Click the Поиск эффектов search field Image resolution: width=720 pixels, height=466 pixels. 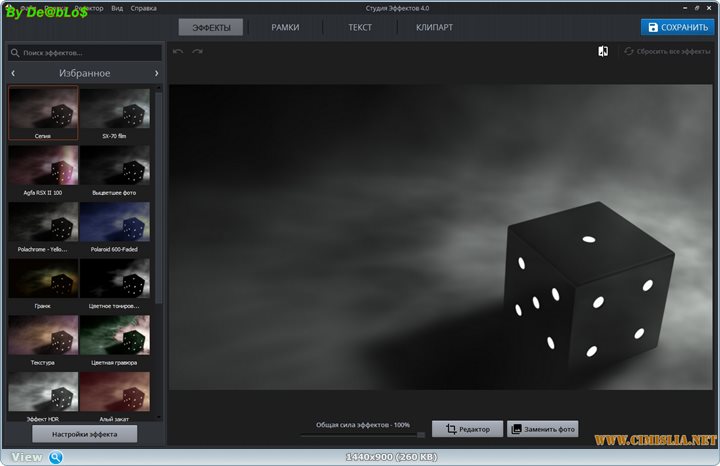pyautogui.click(x=84, y=52)
